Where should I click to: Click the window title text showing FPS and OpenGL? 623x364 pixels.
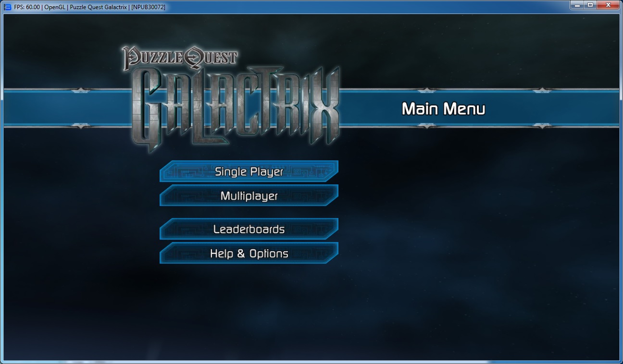[x=90, y=7]
